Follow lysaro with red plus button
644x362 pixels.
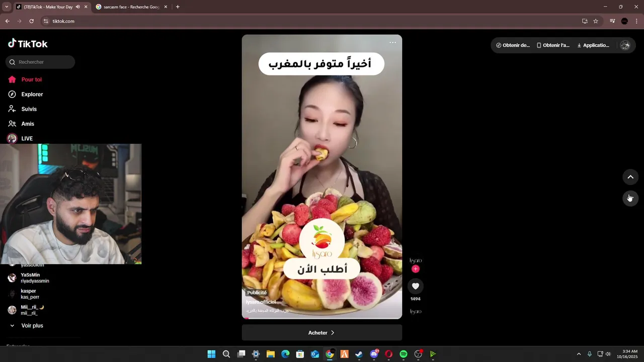click(415, 269)
